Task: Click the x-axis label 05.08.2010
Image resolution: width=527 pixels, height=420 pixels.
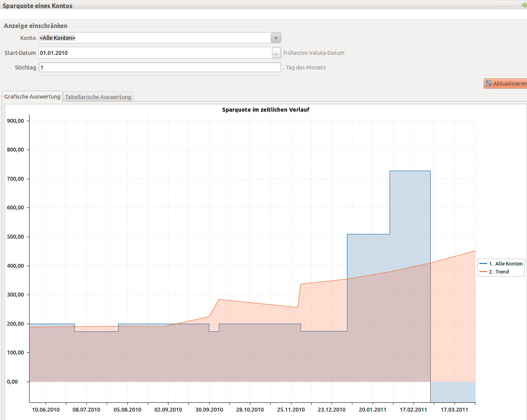Action: point(127,410)
